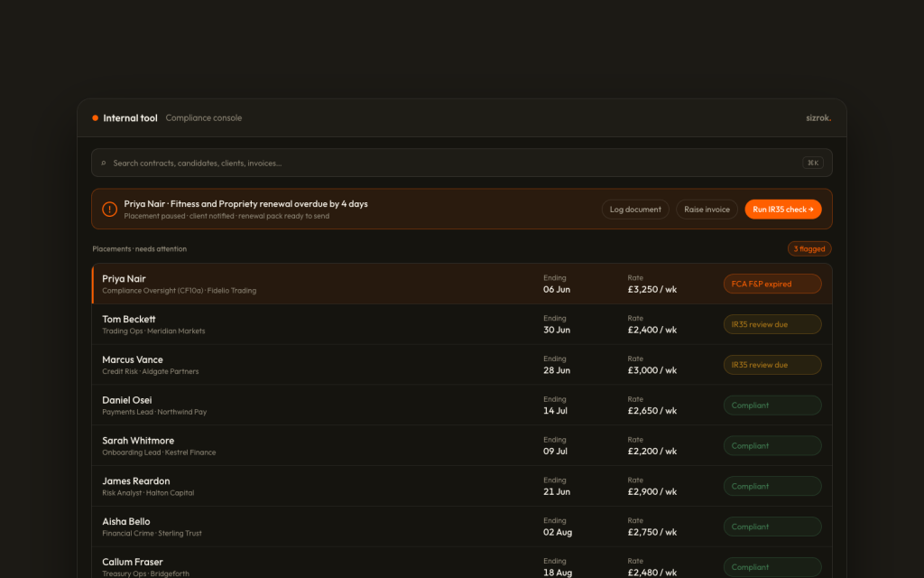This screenshot has height=578, width=924.
Task: Click James Reardon's Compliant status pill
Action: pyautogui.click(x=772, y=486)
